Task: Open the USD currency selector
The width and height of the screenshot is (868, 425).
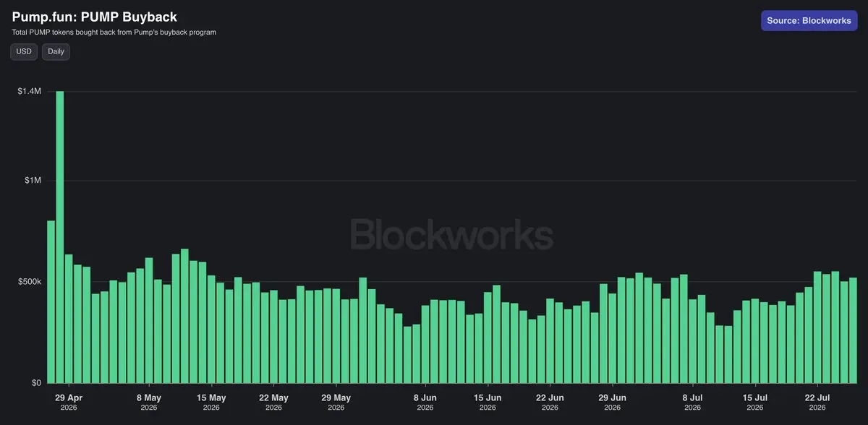Action: (24, 51)
